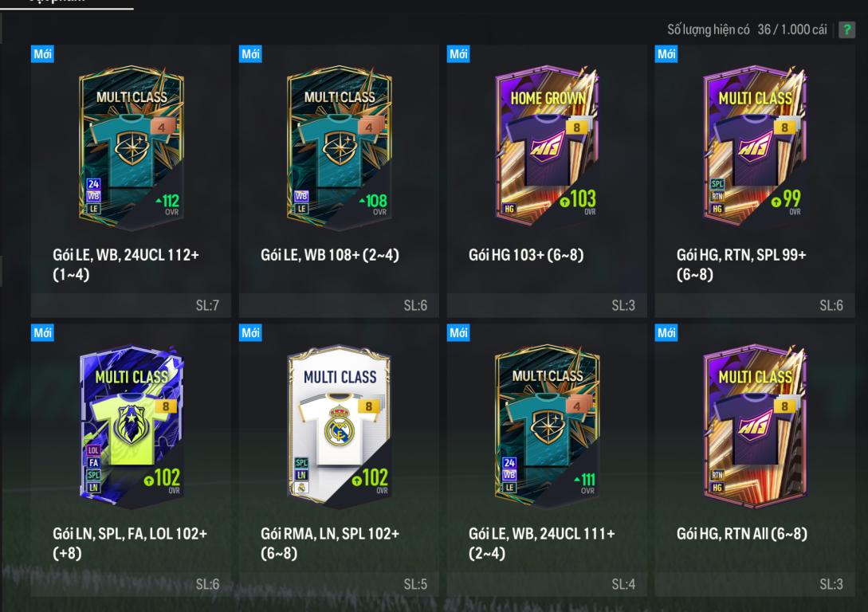This screenshot has width=868, height=612.
Task: Click the Số lượng hiện có 36 / 1.000 counter
Action: [x=747, y=29]
